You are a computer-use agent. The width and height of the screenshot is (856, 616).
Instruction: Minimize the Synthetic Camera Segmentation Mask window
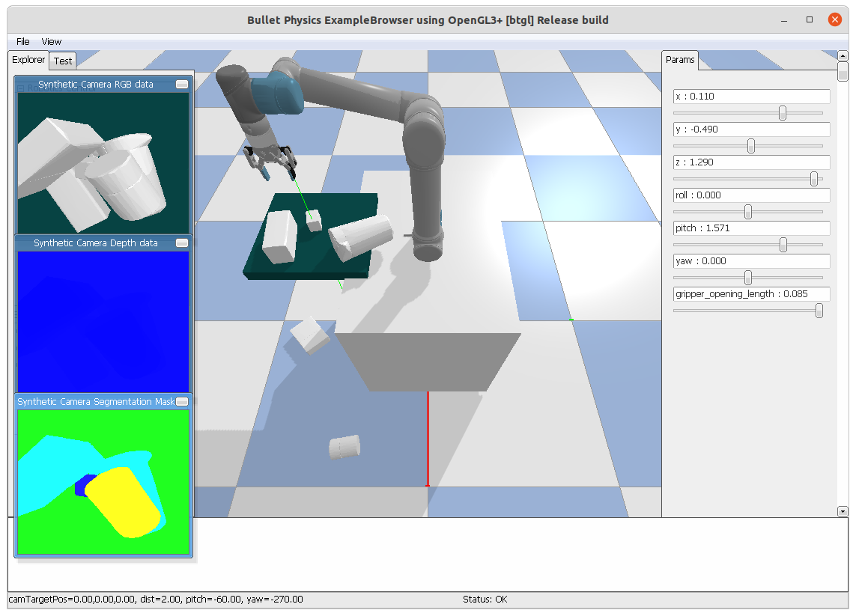click(181, 401)
